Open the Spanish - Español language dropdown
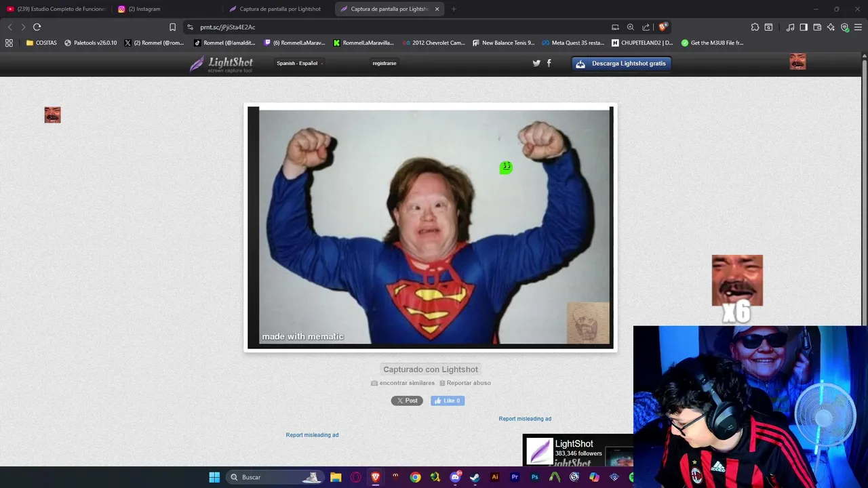 tap(299, 63)
